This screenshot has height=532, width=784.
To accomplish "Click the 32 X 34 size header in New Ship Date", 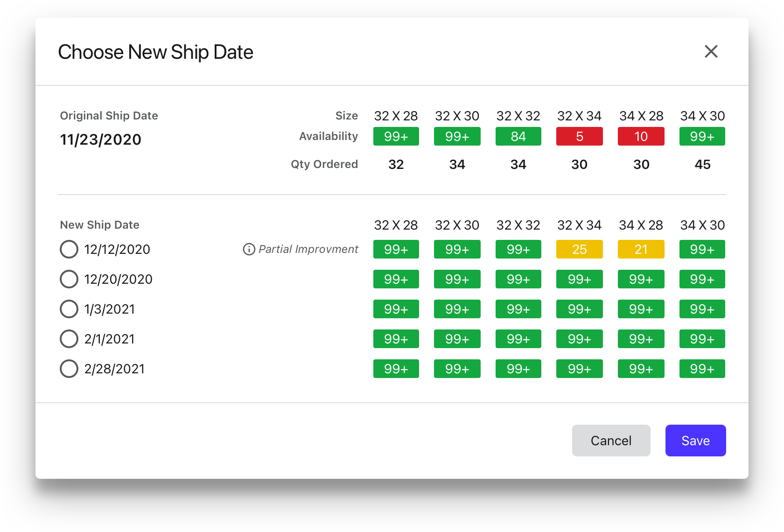I will pos(579,225).
